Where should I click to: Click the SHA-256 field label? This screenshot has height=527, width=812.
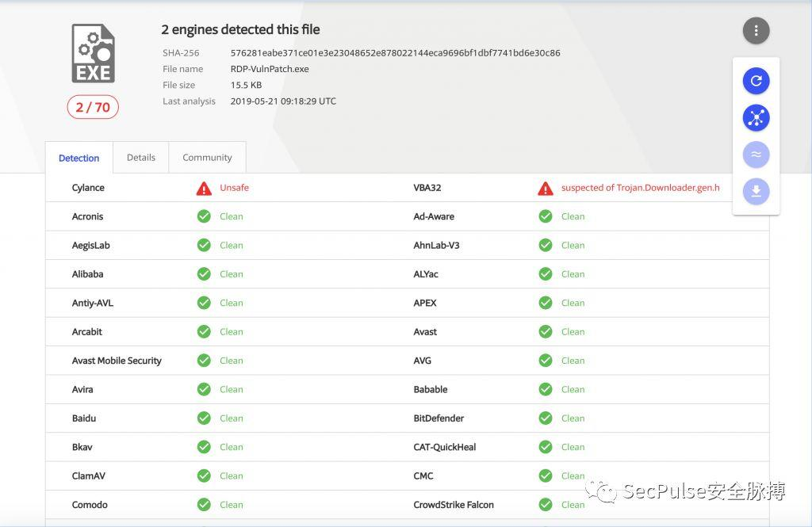pos(181,53)
